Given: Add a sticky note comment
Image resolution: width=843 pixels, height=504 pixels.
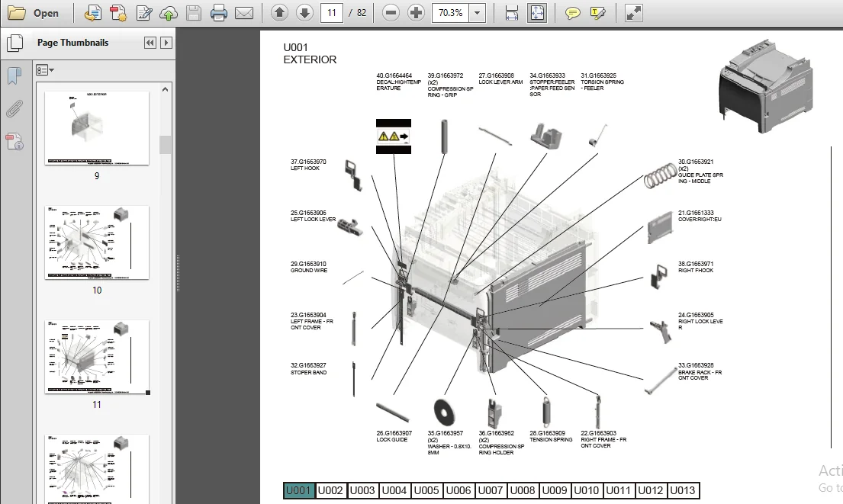Looking at the screenshot, I should (x=573, y=13).
